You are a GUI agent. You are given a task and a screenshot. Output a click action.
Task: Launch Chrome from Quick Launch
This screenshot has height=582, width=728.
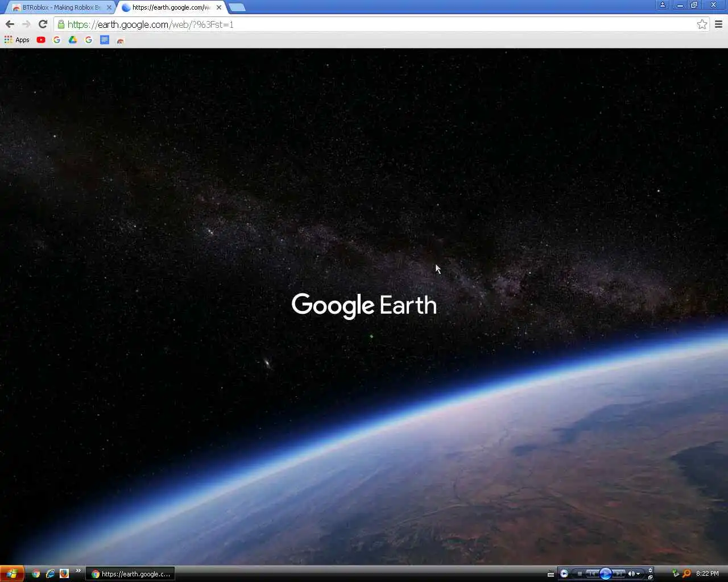36,573
